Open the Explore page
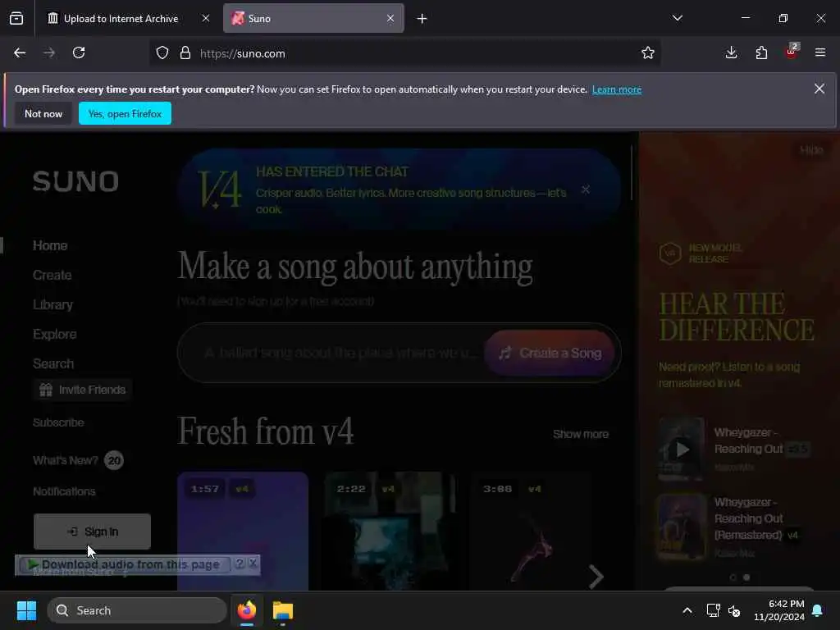The width and height of the screenshot is (840, 630). [x=55, y=335]
